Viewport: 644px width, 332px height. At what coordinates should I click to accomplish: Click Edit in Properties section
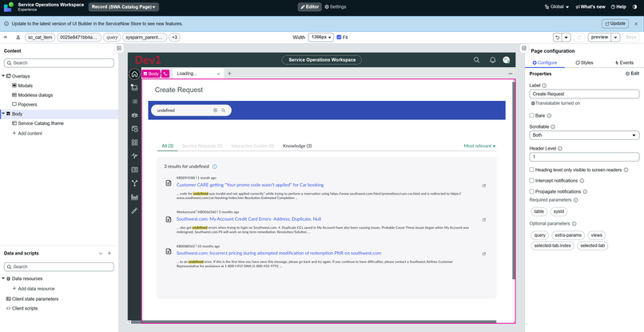(x=632, y=74)
